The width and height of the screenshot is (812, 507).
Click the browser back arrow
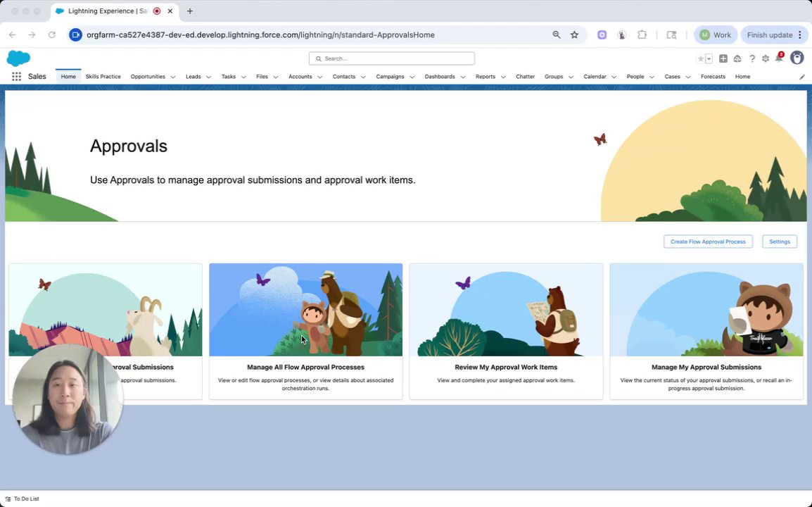[13, 35]
